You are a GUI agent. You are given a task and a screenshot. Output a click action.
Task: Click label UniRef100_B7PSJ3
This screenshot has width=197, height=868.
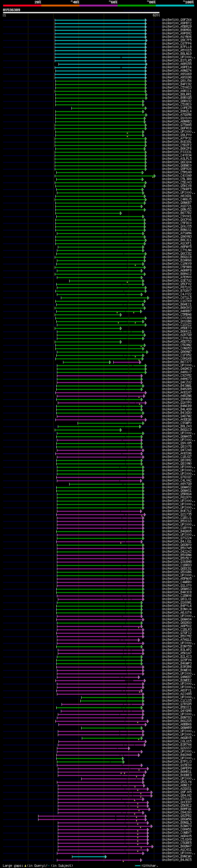(177, 761)
